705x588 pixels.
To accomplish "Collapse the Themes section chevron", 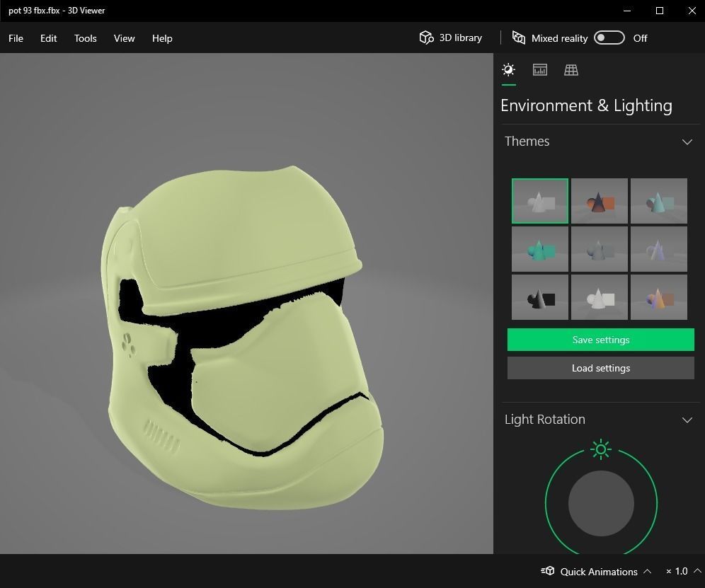I will [687, 142].
